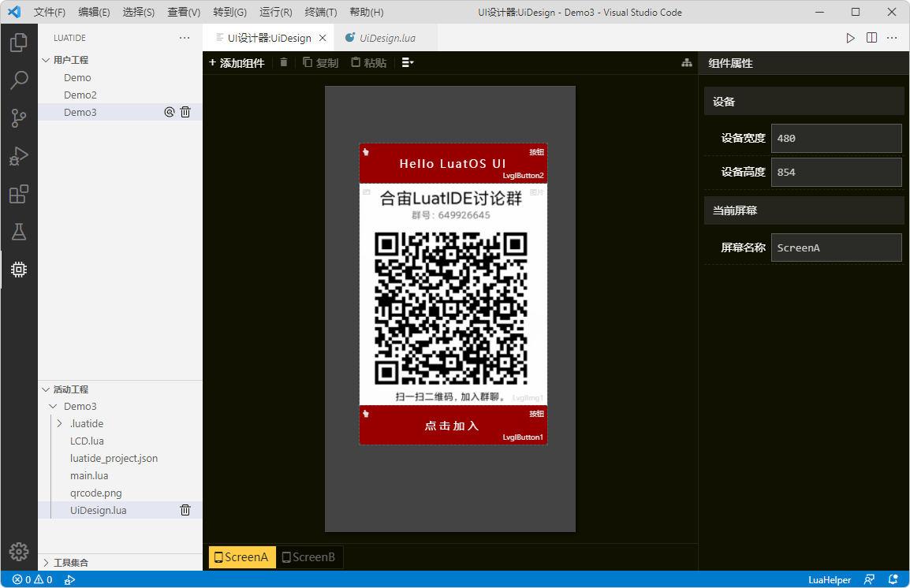Collapse the Demo3 active project folder
The width and height of the screenshot is (910, 588).
54,406
